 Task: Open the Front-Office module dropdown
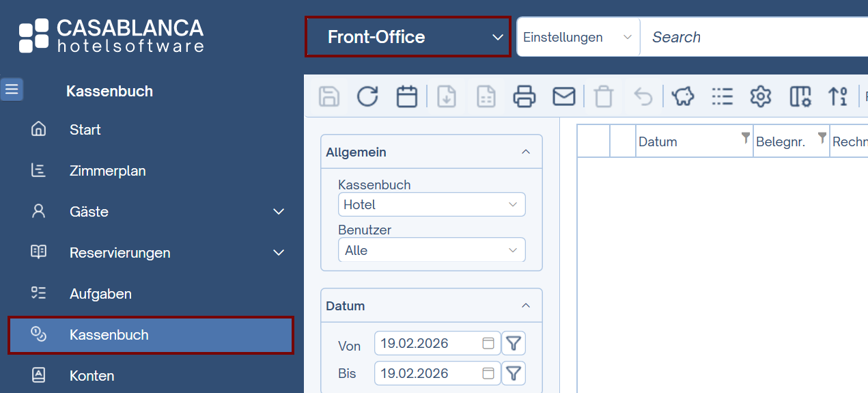click(x=408, y=37)
